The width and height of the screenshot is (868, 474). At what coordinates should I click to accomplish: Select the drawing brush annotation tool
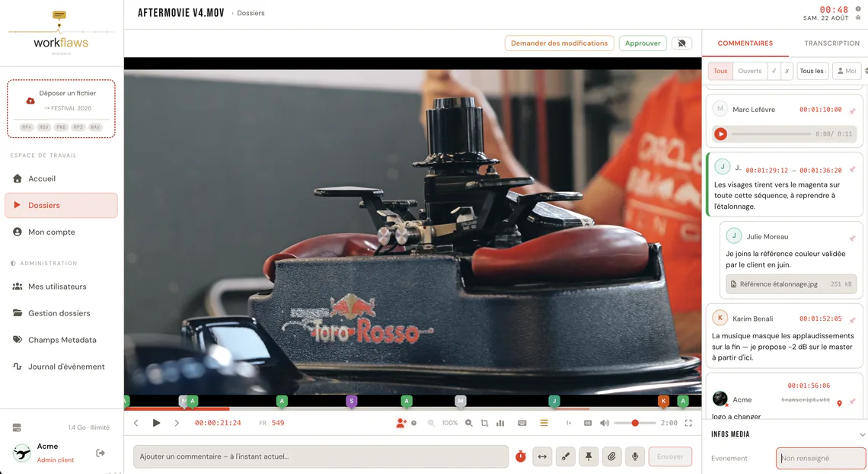(x=565, y=456)
